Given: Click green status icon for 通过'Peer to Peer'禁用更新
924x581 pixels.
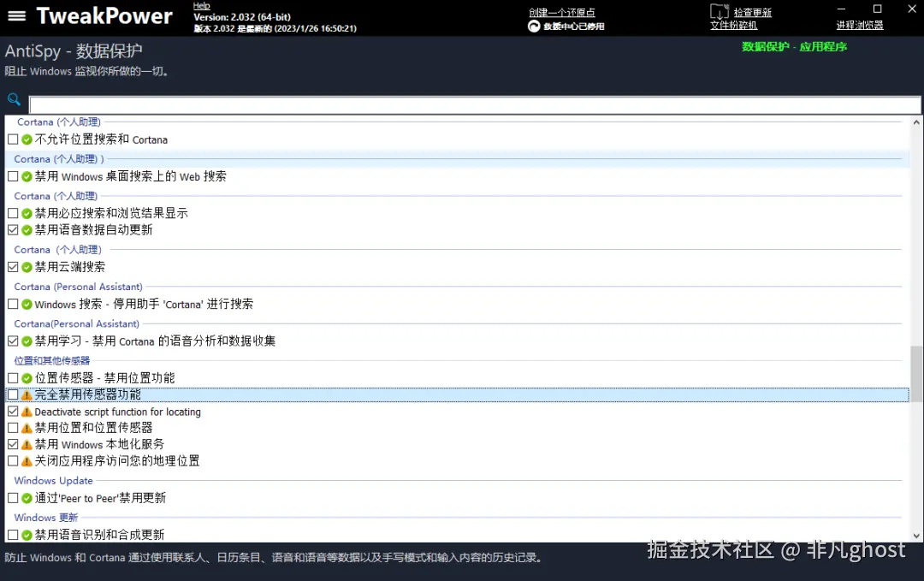Looking at the screenshot, I should [x=27, y=498].
